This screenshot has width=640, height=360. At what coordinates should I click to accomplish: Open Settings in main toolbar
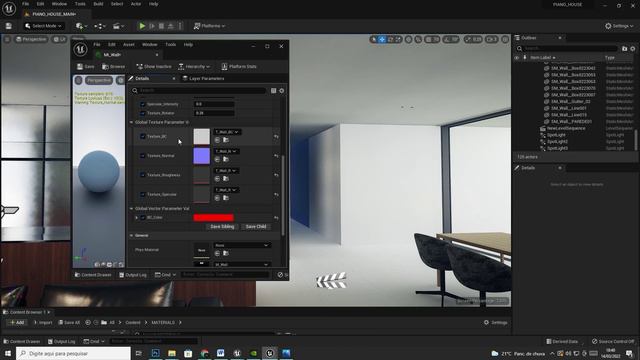619,26
